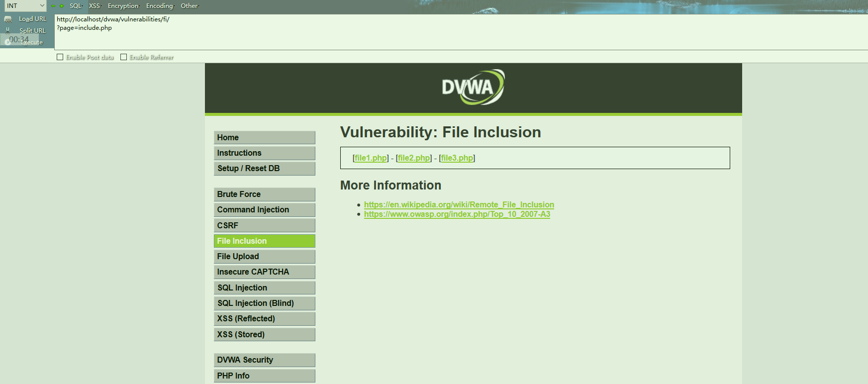Expand the Encryption dropdown menu
This screenshot has width=868, height=384.
tap(124, 6)
